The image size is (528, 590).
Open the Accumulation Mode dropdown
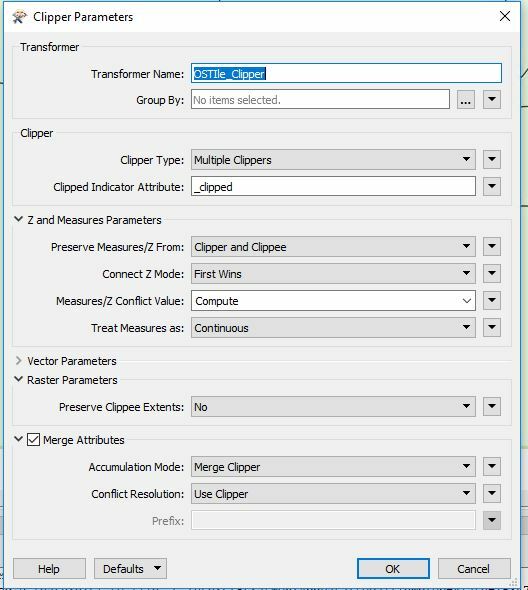point(333,467)
